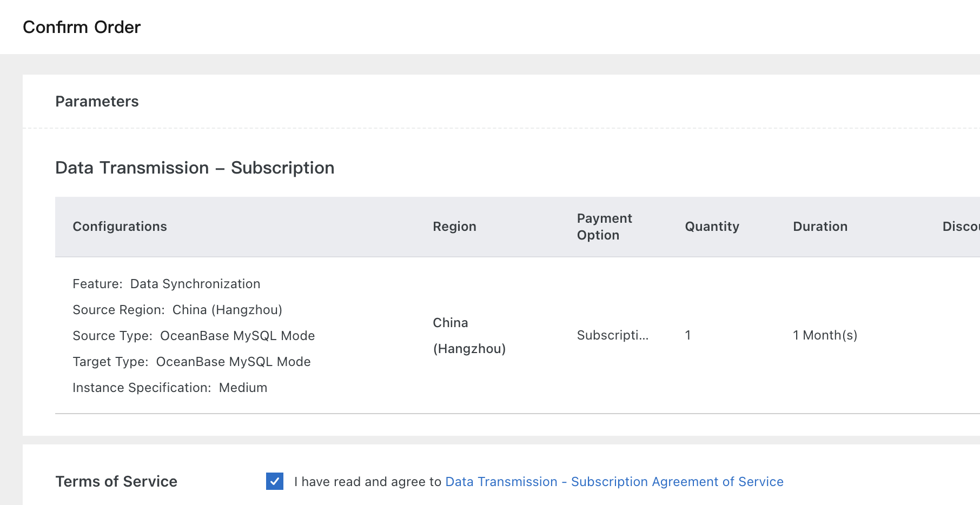Click the Feature: Data Synchronization line
Image resolution: width=980 pixels, height=505 pixels.
(166, 284)
